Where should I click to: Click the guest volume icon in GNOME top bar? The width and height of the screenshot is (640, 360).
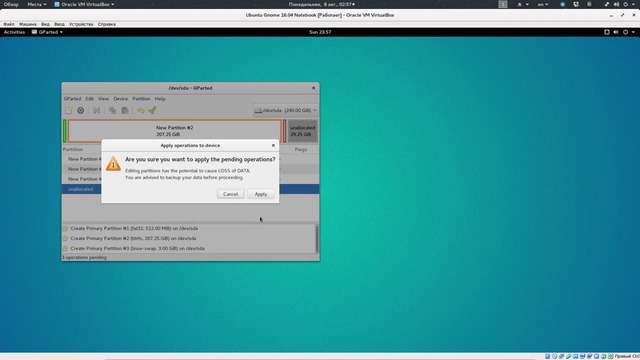coord(616,32)
